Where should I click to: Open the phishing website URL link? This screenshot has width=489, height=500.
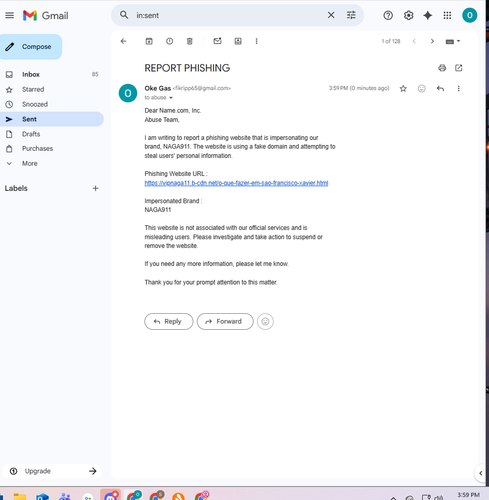click(x=236, y=183)
